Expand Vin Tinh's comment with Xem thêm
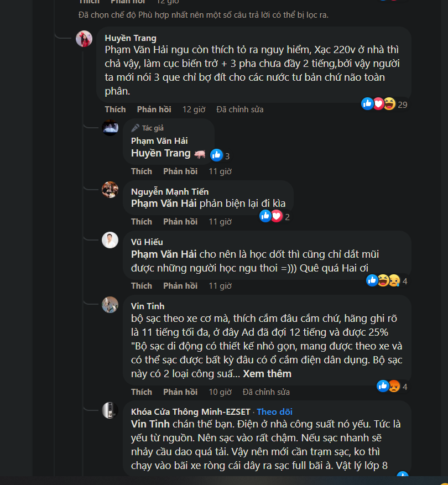This screenshot has width=448, height=485. point(267,374)
